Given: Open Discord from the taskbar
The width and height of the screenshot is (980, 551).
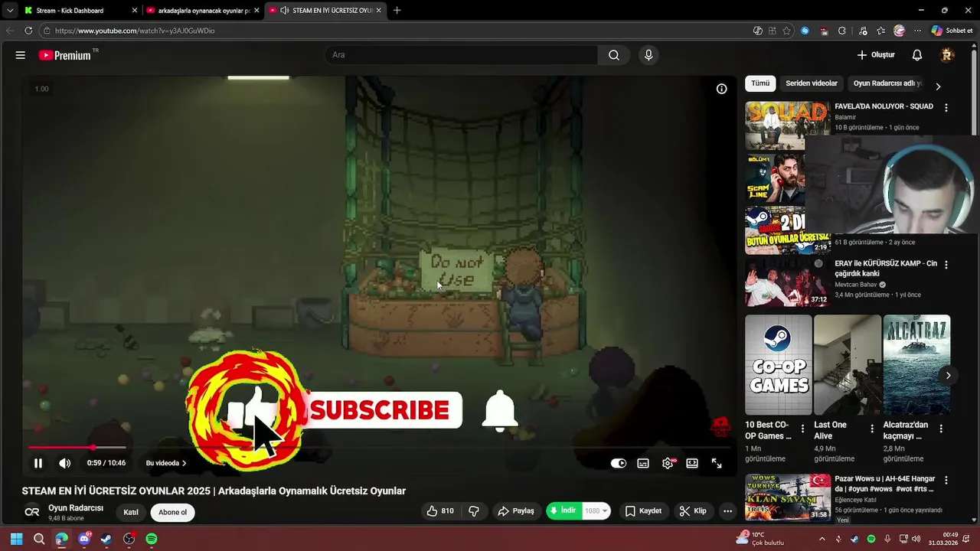Looking at the screenshot, I should 84,539.
